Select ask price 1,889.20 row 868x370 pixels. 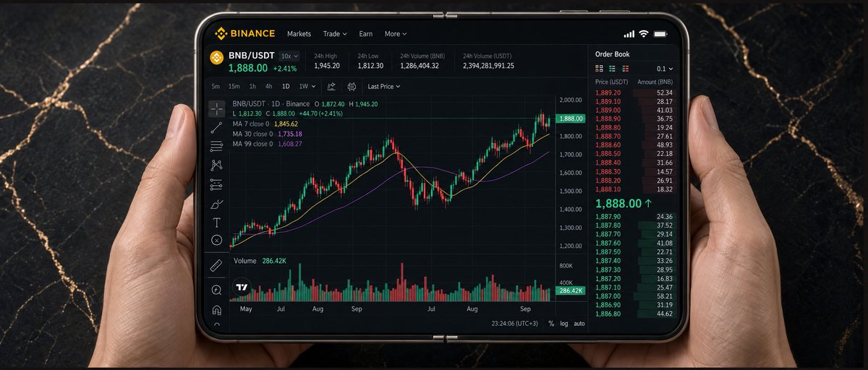click(x=634, y=92)
